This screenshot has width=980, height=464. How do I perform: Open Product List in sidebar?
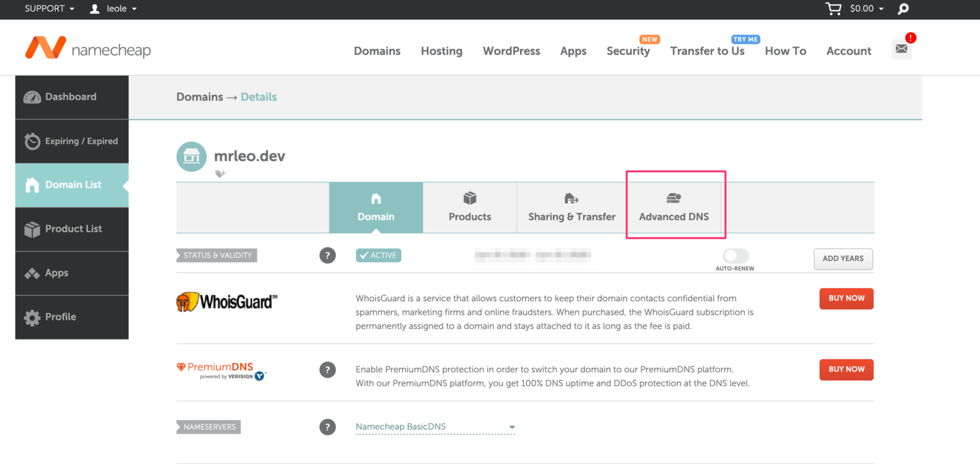(x=72, y=229)
